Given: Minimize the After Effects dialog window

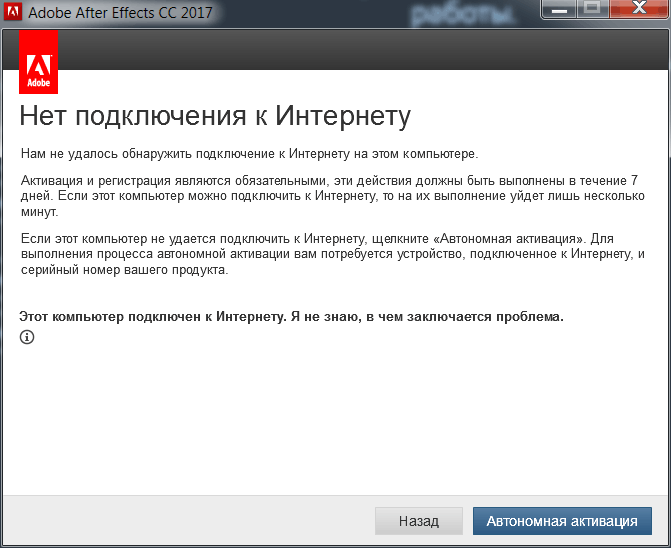Looking at the screenshot, I should point(559,9).
